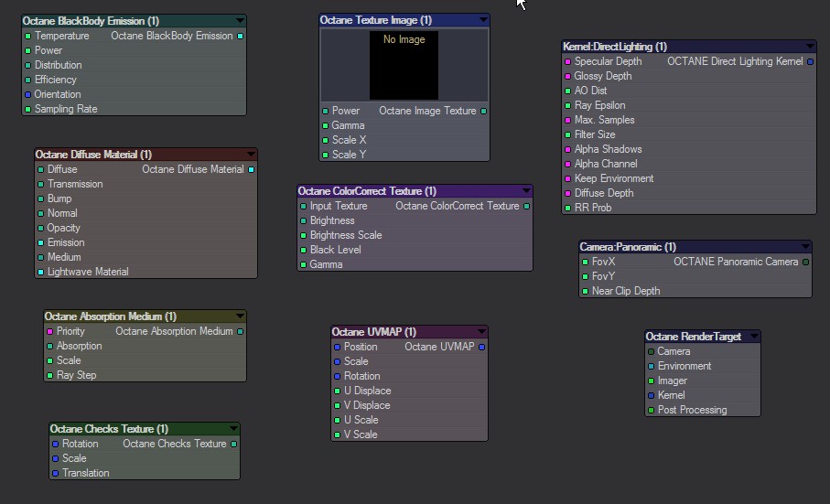Click the Camera input socket on RenderTarget
This screenshot has height=504, width=830.
[651, 351]
